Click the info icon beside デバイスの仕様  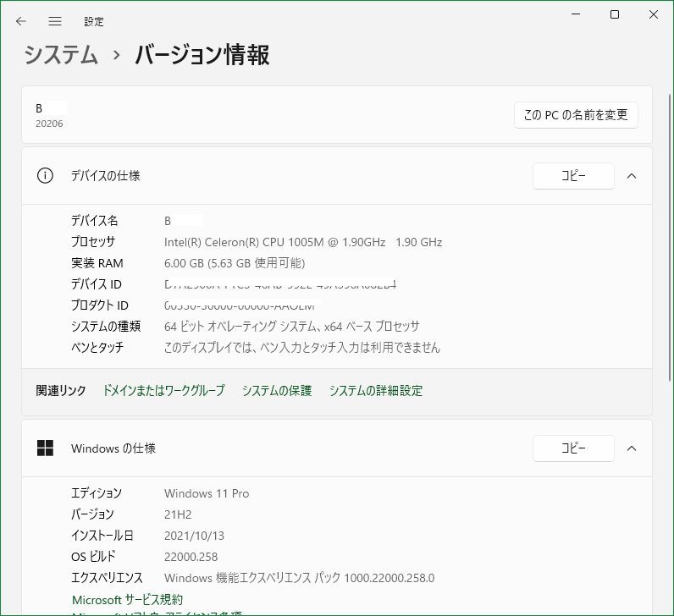point(45,176)
